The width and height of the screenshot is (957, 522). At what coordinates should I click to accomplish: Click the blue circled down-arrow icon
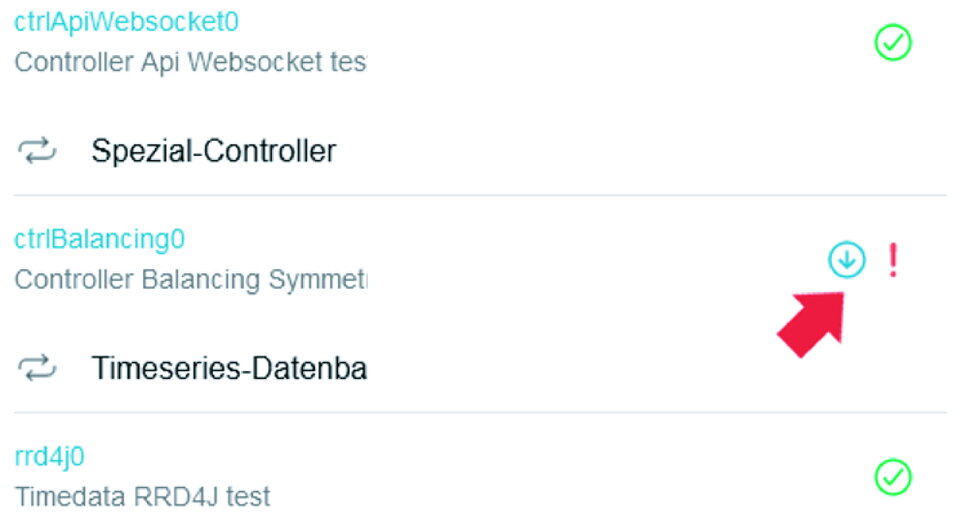tap(847, 259)
